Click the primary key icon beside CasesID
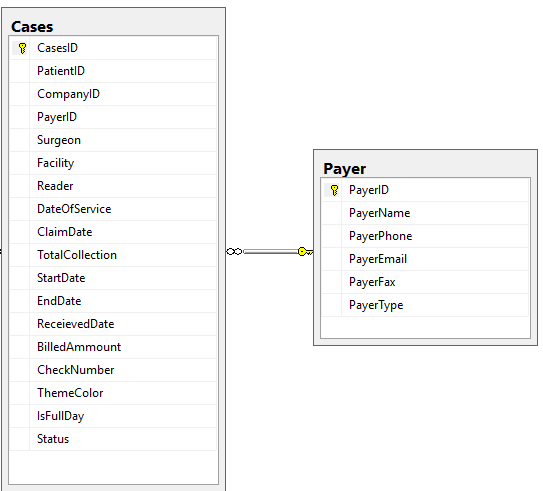The height and width of the screenshot is (491, 543). pos(23,48)
